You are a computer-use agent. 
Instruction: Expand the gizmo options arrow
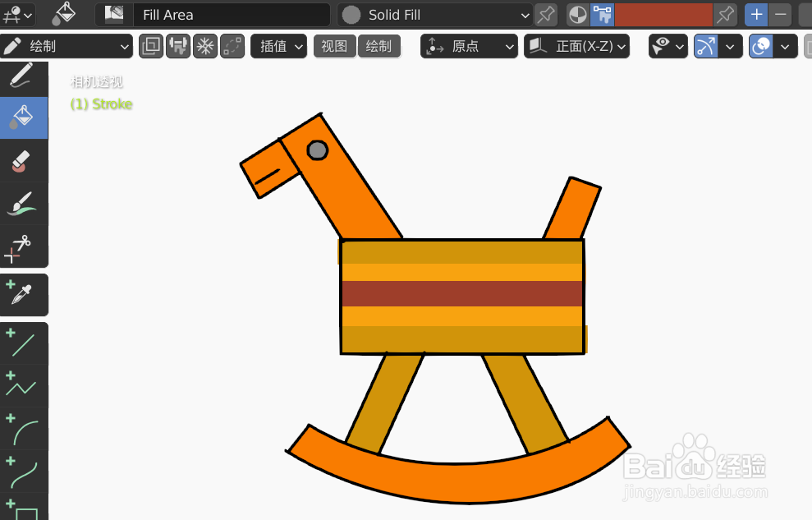click(730, 47)
